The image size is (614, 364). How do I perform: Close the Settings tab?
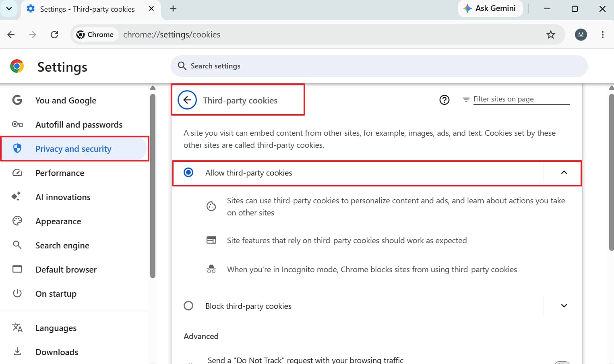[x=151, y=8]
